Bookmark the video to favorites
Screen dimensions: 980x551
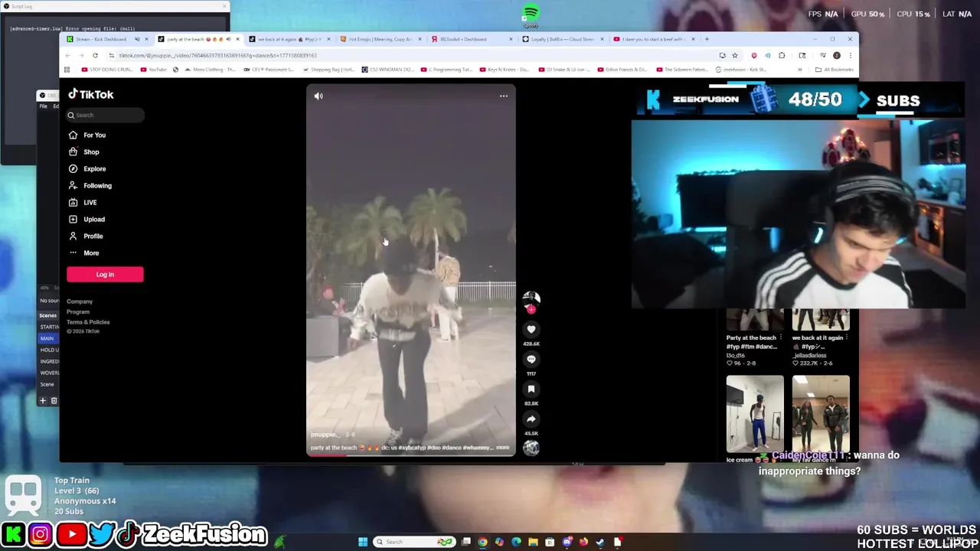tap(531, 389)
